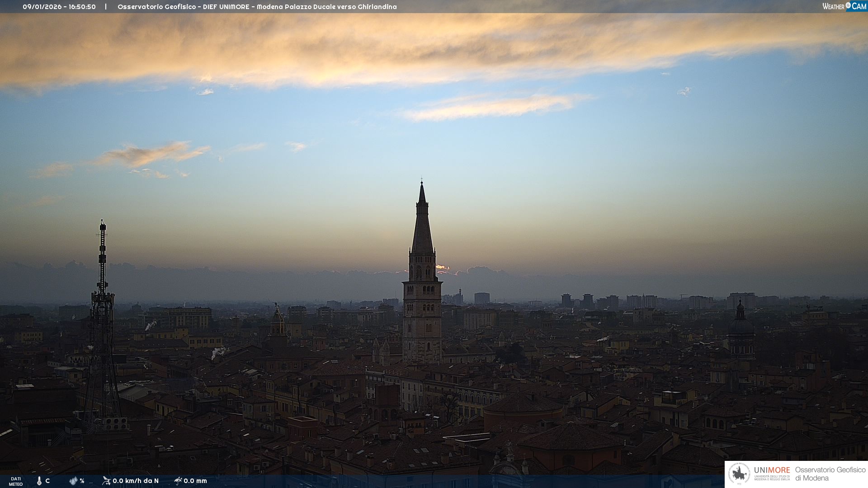Click the wind anemometer icon
The height and width of the screenshot is (488, 868).
coord(106,481)
